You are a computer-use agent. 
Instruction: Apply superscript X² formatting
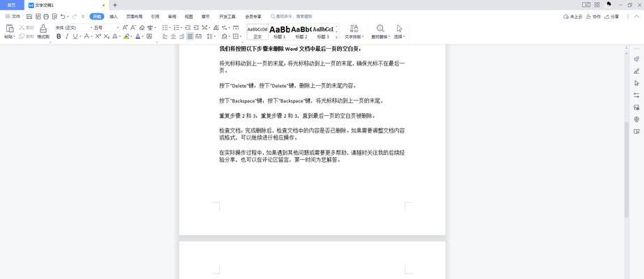pyautogui.click(x=98, y=36)
